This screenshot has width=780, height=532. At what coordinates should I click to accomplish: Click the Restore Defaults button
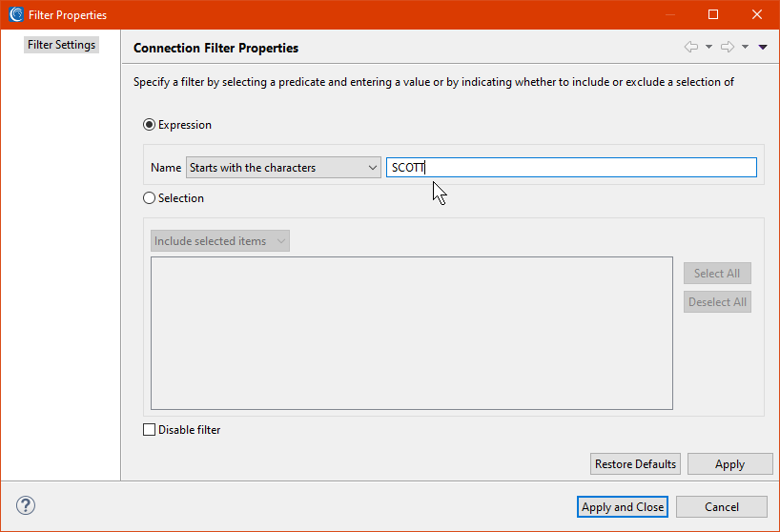[635, 464]
